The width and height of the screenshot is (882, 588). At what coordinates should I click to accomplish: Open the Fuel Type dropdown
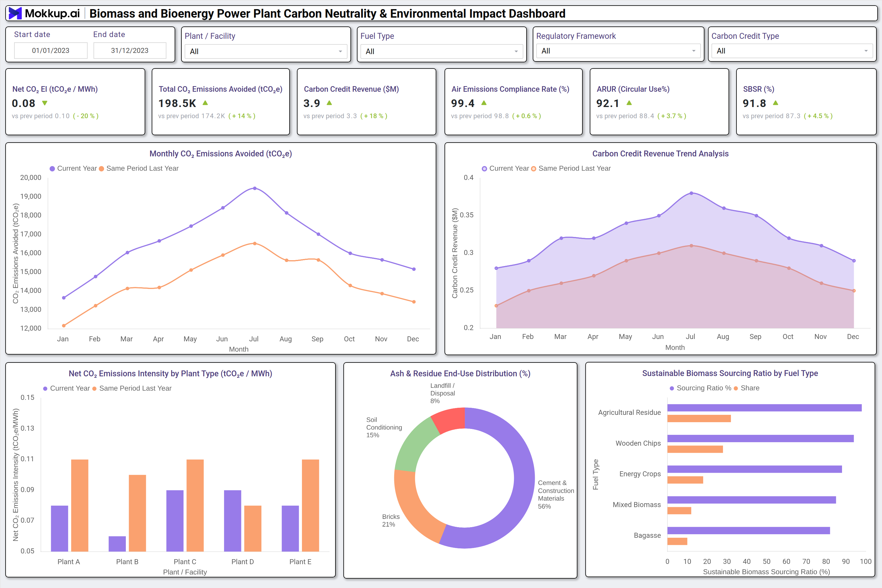pyautogui.click(x=441, y=51)
